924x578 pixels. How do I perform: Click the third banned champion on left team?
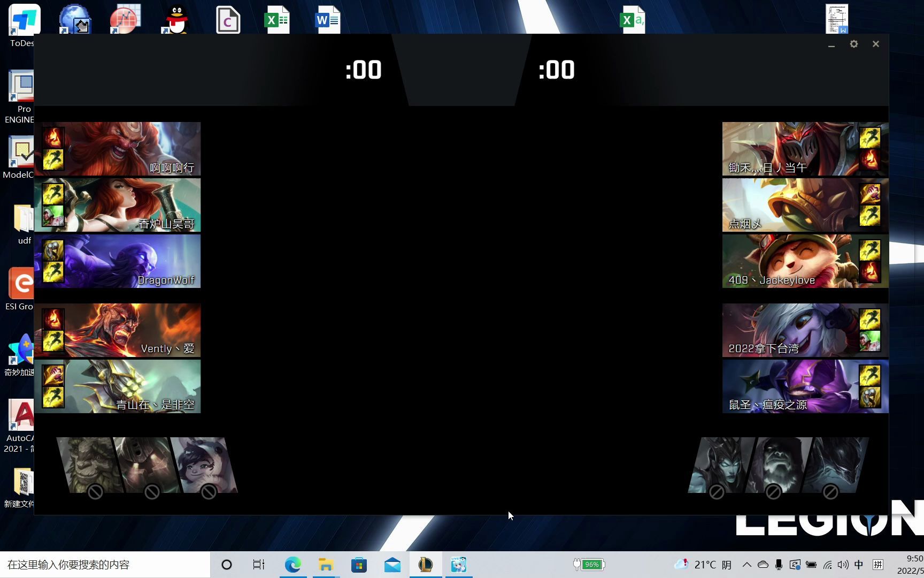tap(204, 465)
